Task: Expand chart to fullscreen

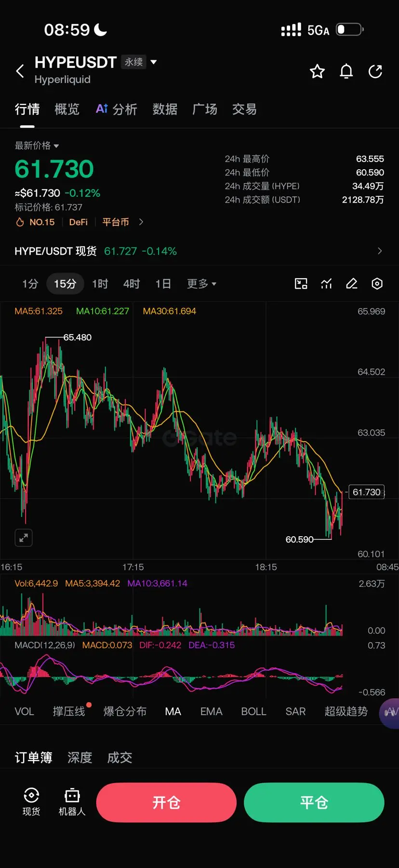Action: 24,538
